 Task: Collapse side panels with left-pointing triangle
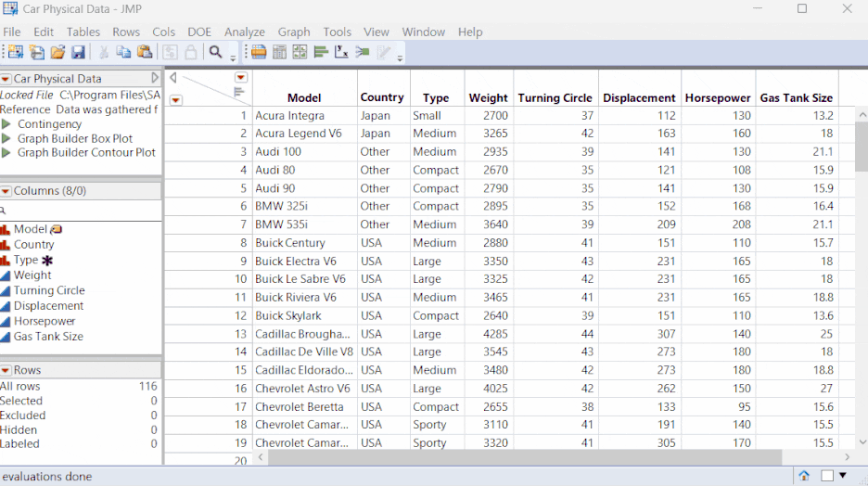[x=173, y=78]
